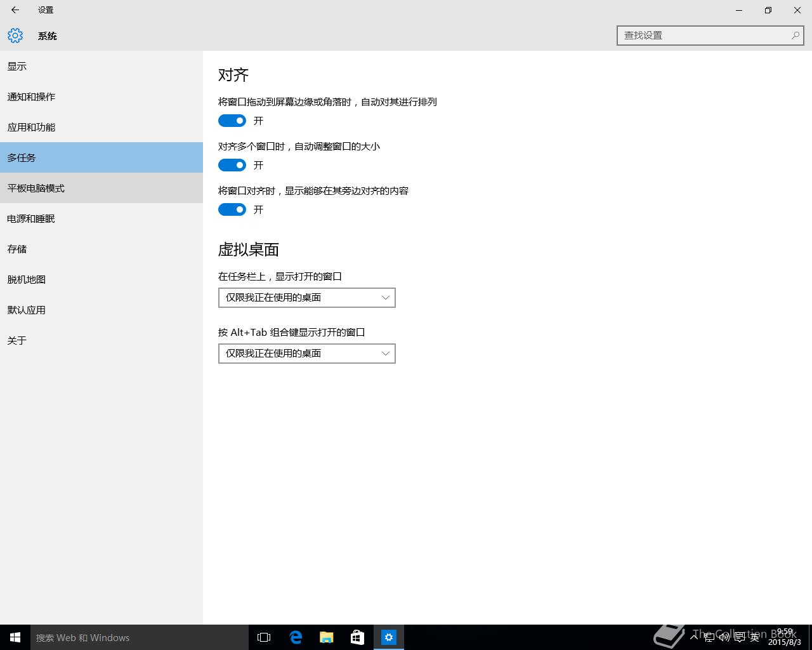Click the 查找设置 search field
The height and width of the screenshot is (650, 812).
(x=710, y=36)
